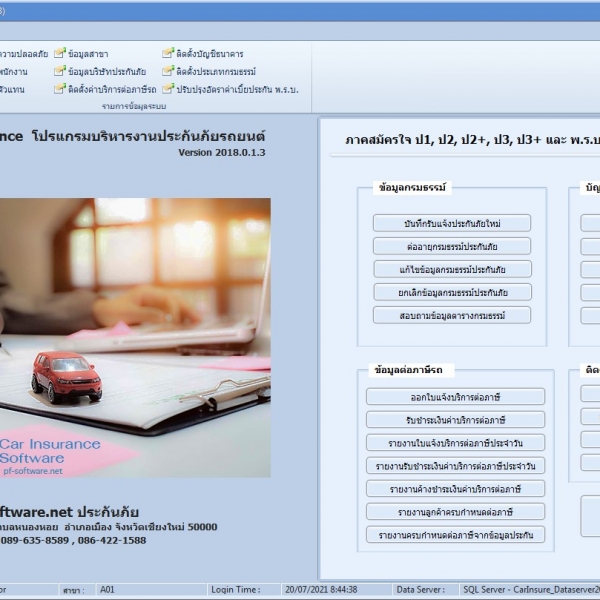Open ออกใบแจ้งบริการต่อภาษี
600x600 pixels.
[455, 397]
